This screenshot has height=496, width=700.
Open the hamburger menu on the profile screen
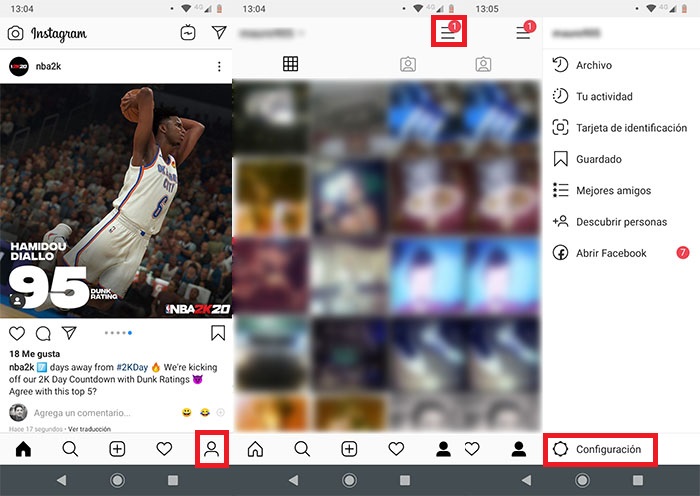click(x=449, y=31)
